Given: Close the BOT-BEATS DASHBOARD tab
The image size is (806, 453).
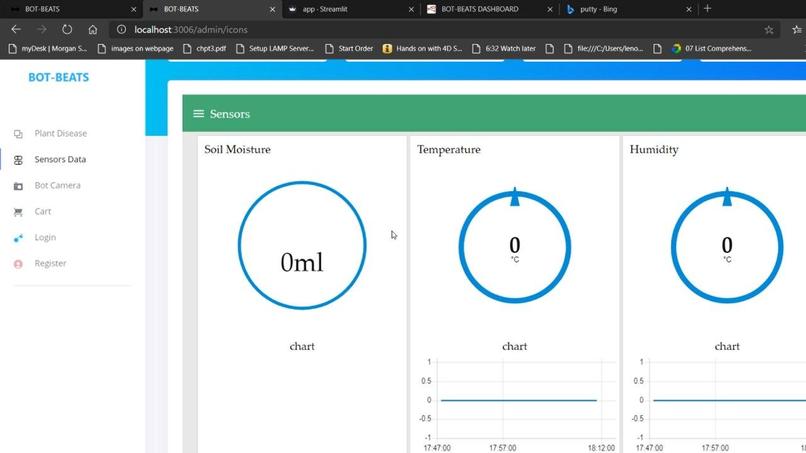Looking at the screenshot, I should [550, 9].
